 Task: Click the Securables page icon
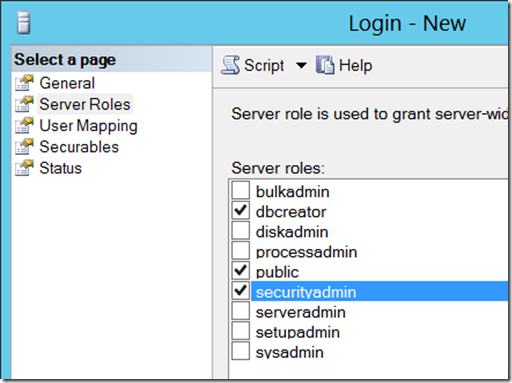24,147
